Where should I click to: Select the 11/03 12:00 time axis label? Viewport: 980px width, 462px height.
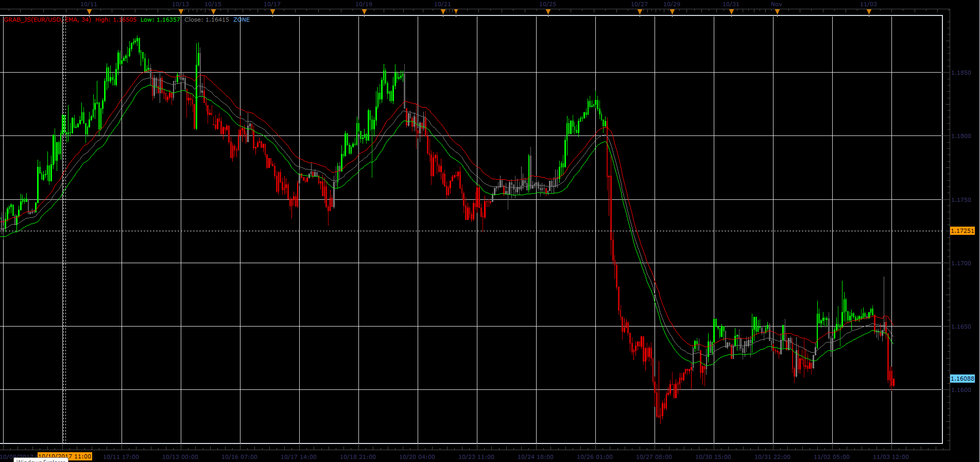[891, 457]
